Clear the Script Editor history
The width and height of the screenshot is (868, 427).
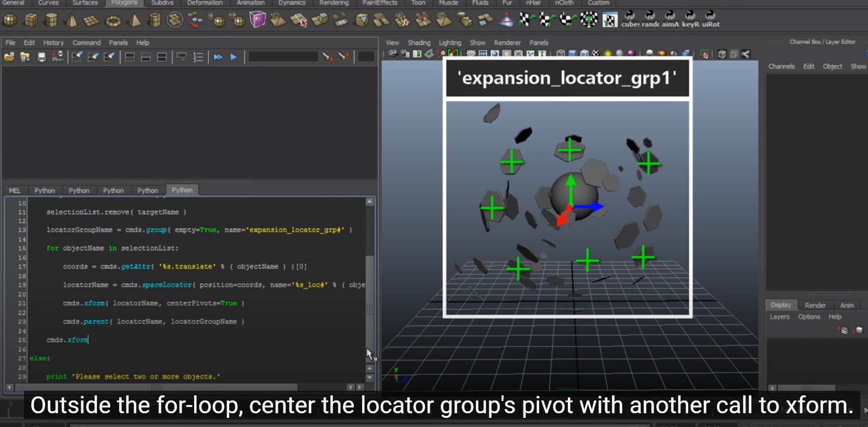[77, 57]
